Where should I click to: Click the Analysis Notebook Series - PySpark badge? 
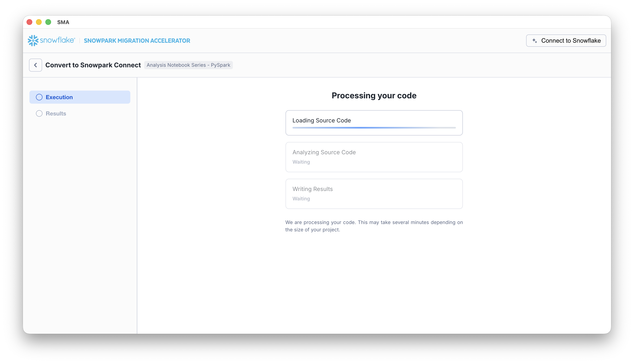(x=188, y=65)
